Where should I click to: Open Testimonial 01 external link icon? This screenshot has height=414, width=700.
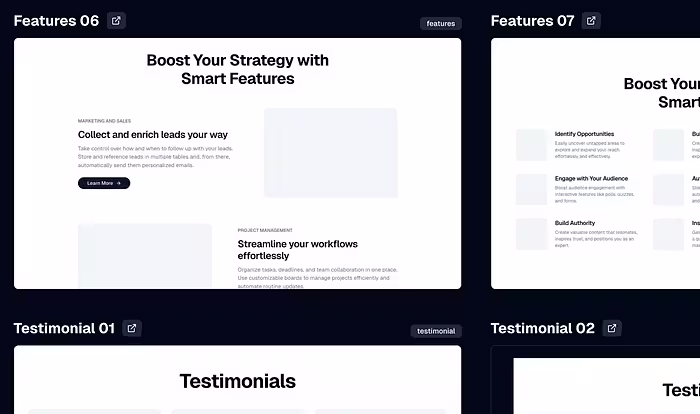132,328
